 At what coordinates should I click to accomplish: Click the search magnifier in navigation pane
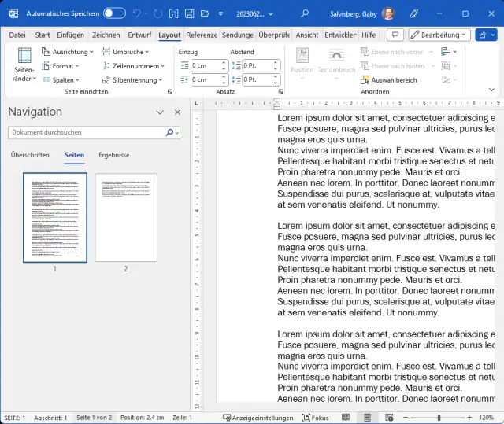click(x=169, y=133)
